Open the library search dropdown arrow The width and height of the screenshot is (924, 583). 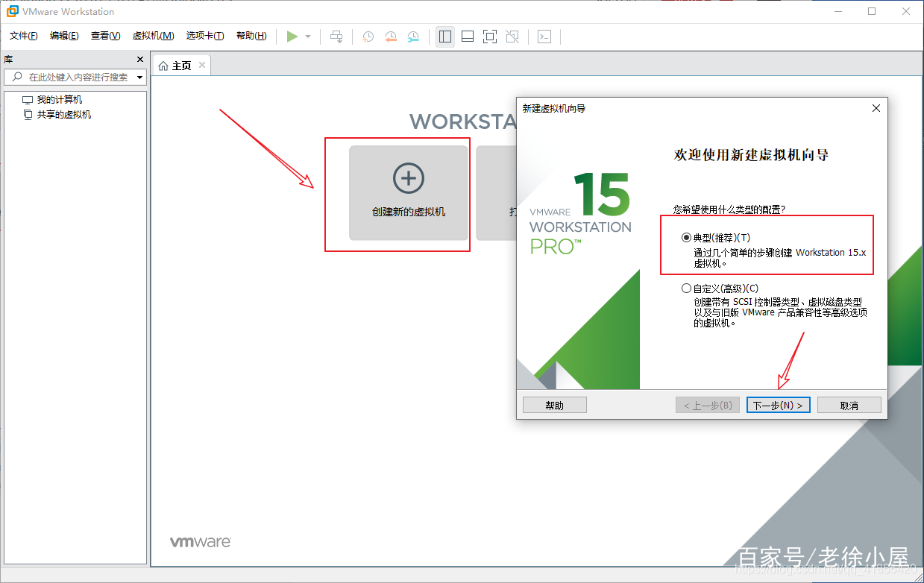tap(139, 78)
